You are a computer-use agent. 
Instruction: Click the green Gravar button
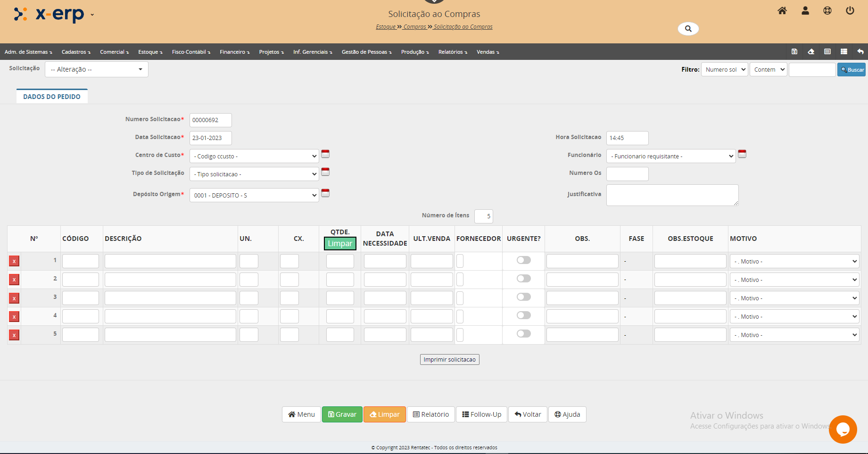click(x=342, y=414)
